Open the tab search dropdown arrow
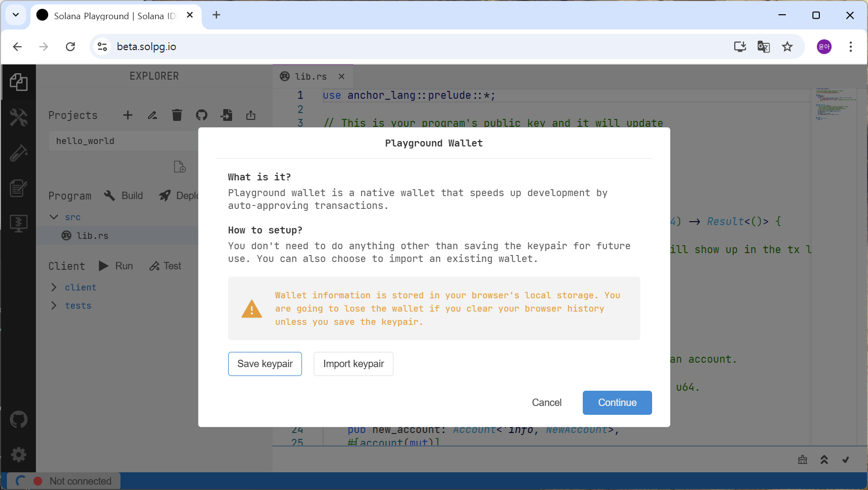This screenshot has width=868, height=490. tap(16, 15)
